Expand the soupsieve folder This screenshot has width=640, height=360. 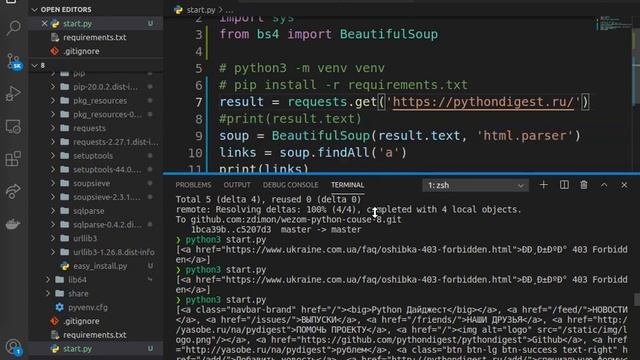[x=53, y=183]
